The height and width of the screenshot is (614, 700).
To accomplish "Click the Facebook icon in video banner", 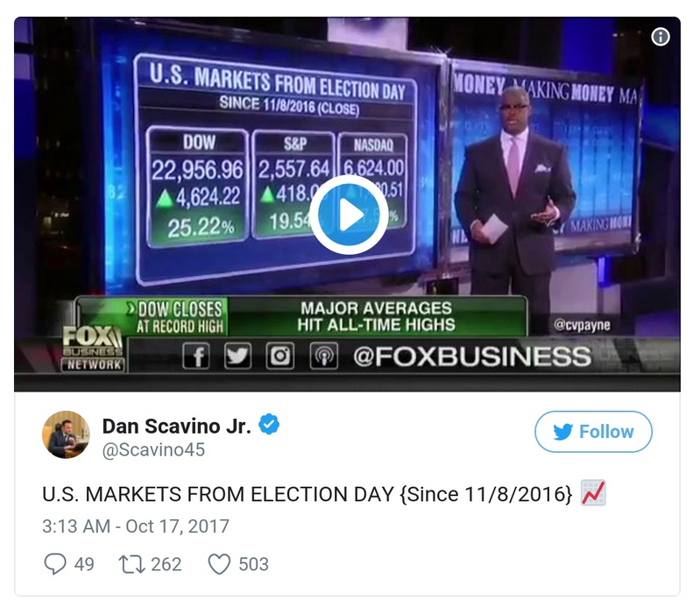I will pos(195,356).
